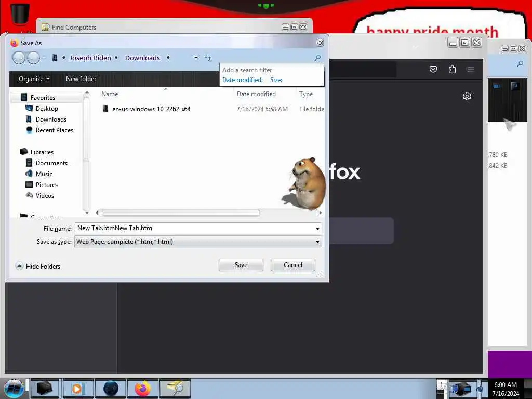This screenshot has width=532, height=399.
Task: Select Favorites in the navigation pane
Action: point(43,98)
